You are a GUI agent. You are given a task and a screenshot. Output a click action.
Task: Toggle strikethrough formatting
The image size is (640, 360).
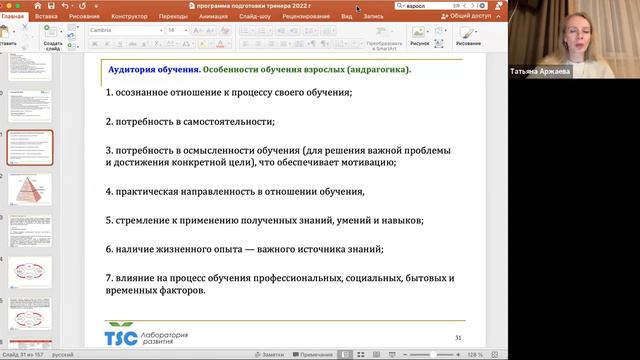tap(133, 44)
